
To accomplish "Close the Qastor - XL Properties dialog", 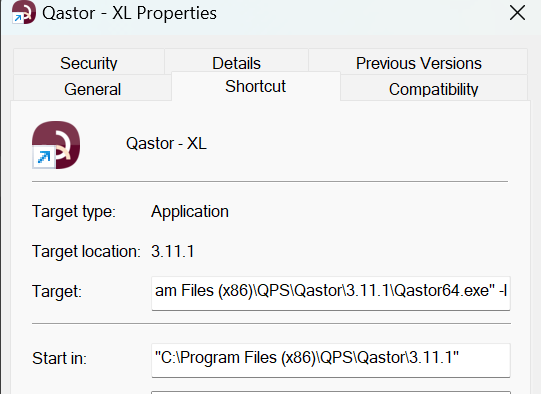I will [517, 13].
